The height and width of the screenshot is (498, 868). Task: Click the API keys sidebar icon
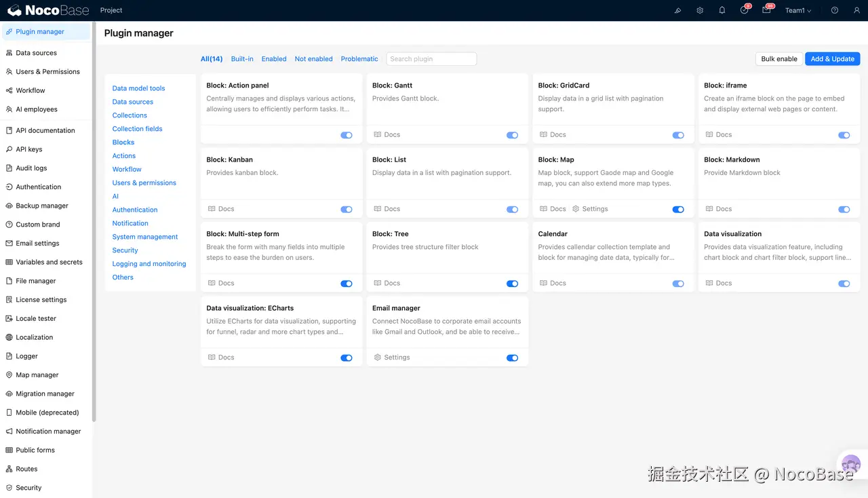(x=9, y=149)
